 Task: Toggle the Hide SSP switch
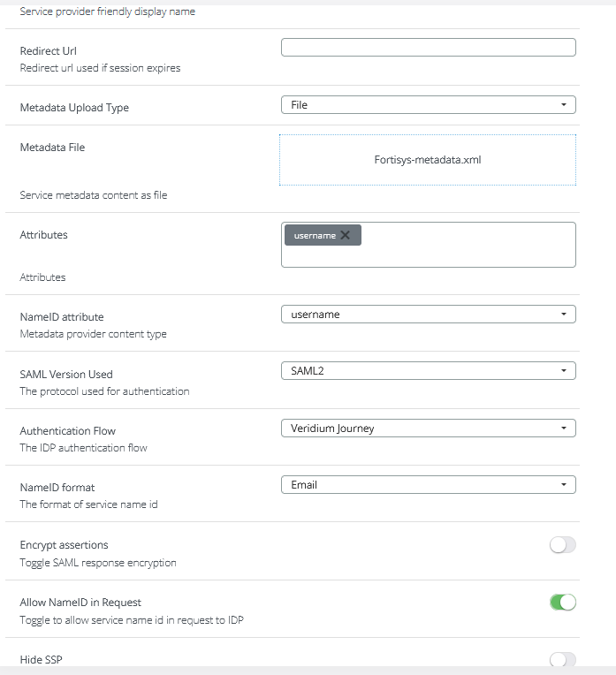pos(562,660)
